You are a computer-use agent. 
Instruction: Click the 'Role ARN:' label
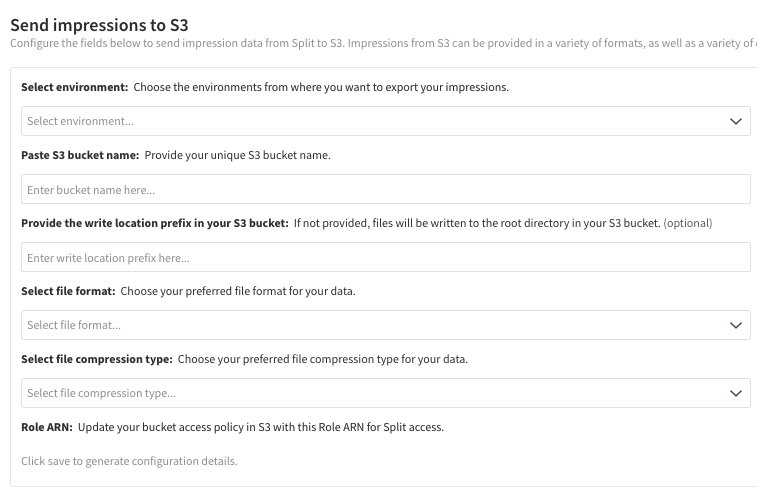click(47, 427)
